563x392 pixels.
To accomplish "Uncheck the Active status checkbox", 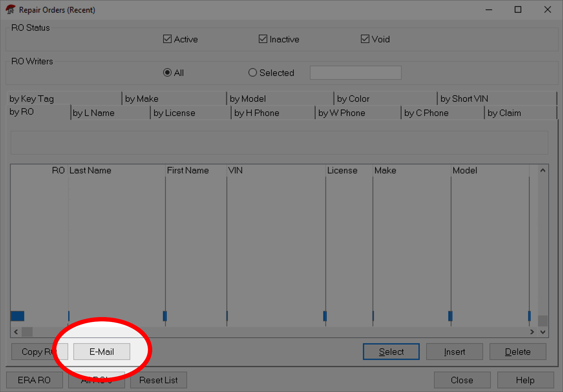I will [x=167, y=39].
